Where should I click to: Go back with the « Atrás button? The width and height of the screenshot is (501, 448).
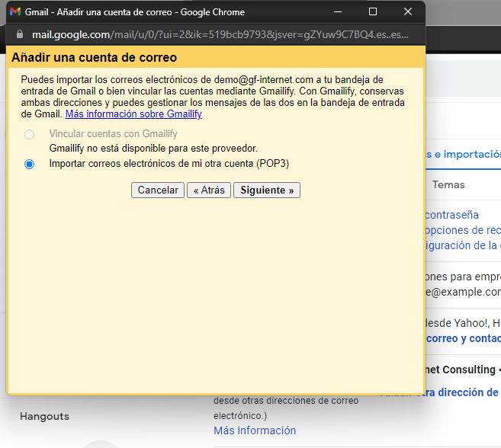(209, 190)
